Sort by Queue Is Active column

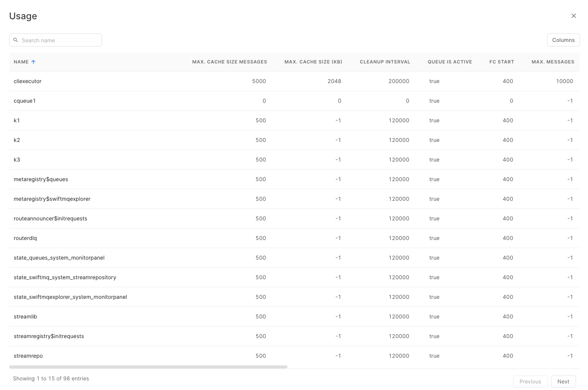449,62
